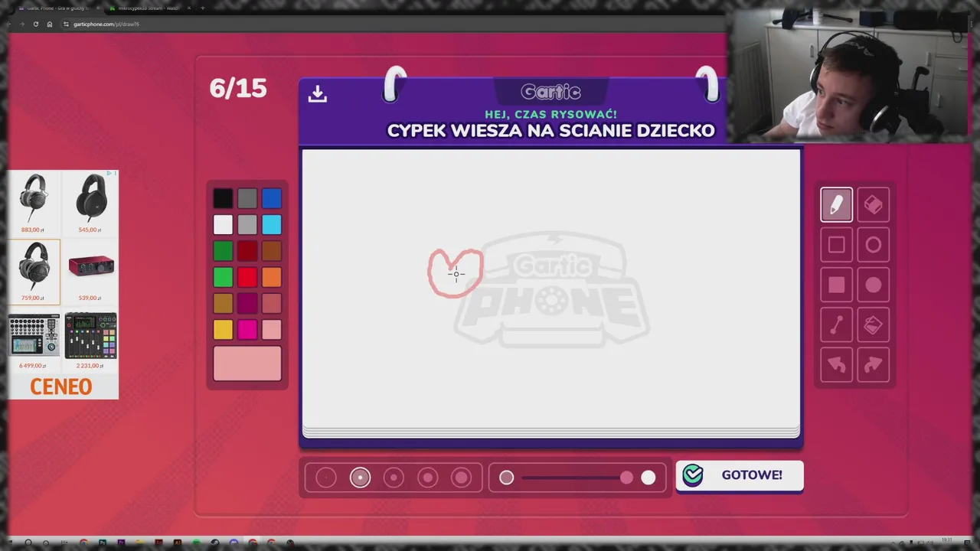Choose the fourth brush size
This screenshot has height=551, width=980.
(427, 478)
